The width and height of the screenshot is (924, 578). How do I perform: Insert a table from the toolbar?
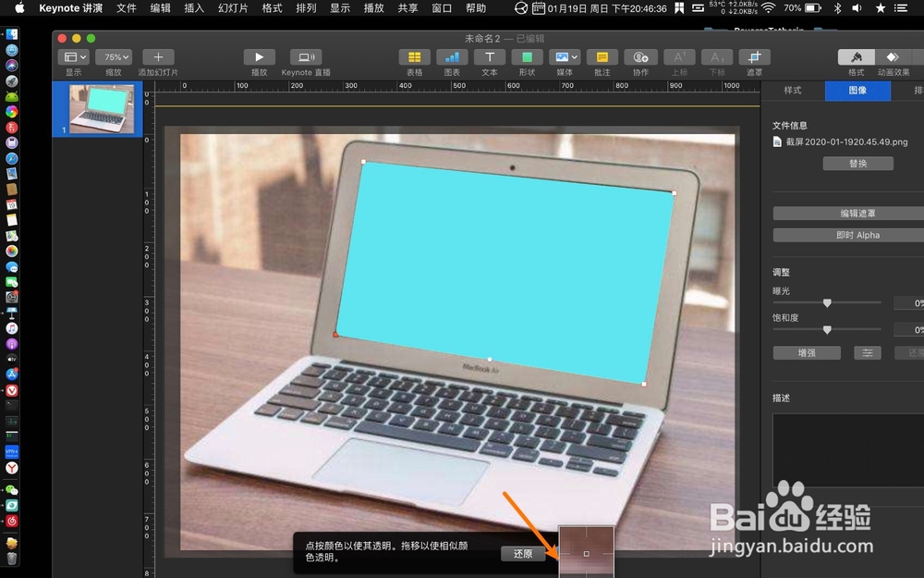pyautogui.click(x=414, y=57)
